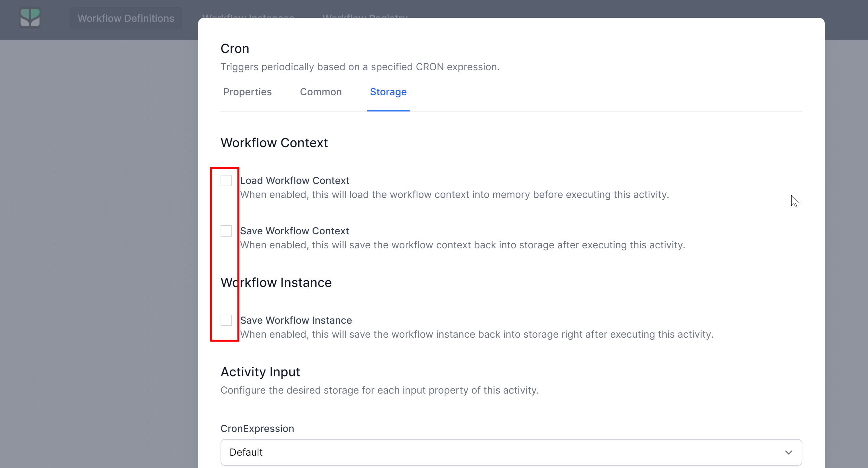This screenshot has width=868, height=468.
Task: Click the Workflow Instance section heading
Action: [276, 282]
